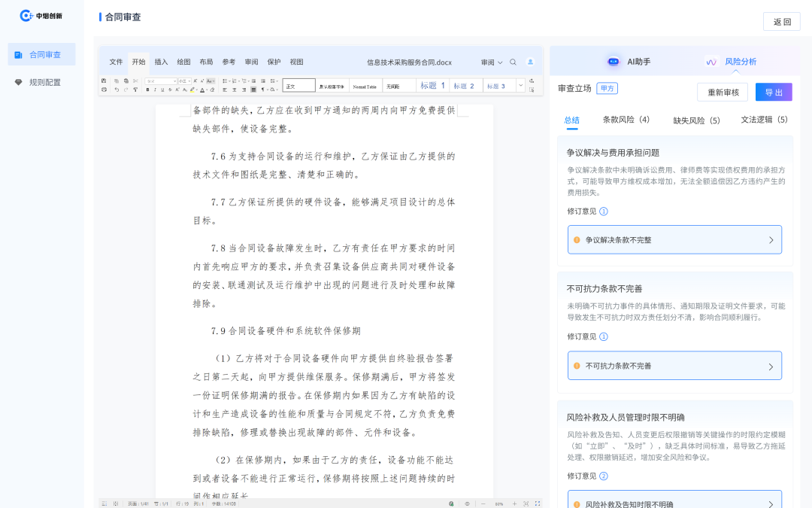Click the cut scissors icon
Image resolution: width=812 pixels, height=508 pixels.
[x=135, y=81]
